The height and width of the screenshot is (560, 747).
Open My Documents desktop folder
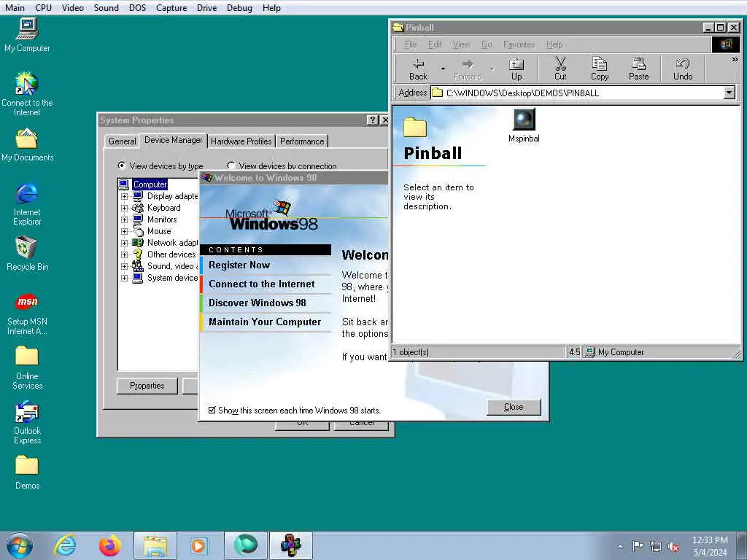coord(27,145)
